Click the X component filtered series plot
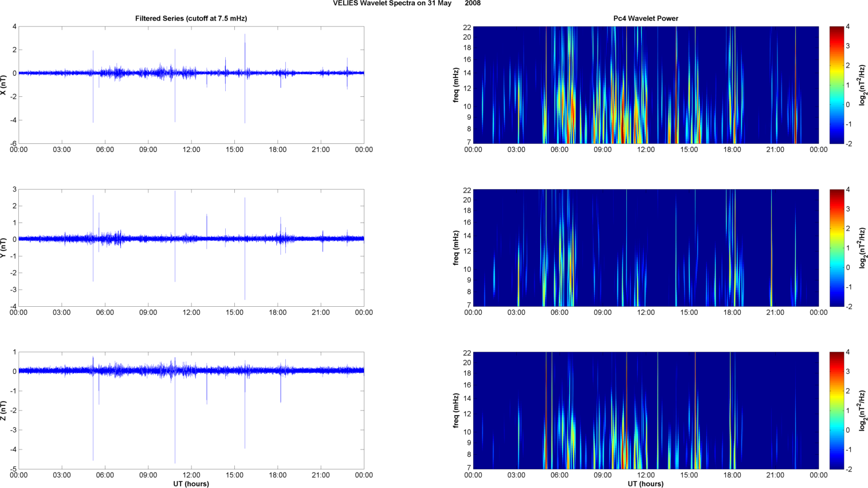Viewport: 868px width, 488px height. pyautogui.click(x=191, y=85)
